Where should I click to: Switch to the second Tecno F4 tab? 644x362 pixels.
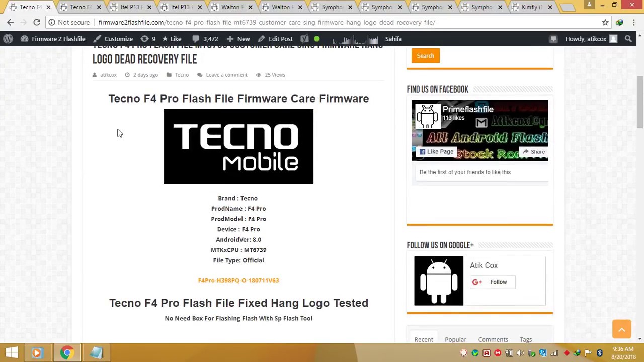80,7
